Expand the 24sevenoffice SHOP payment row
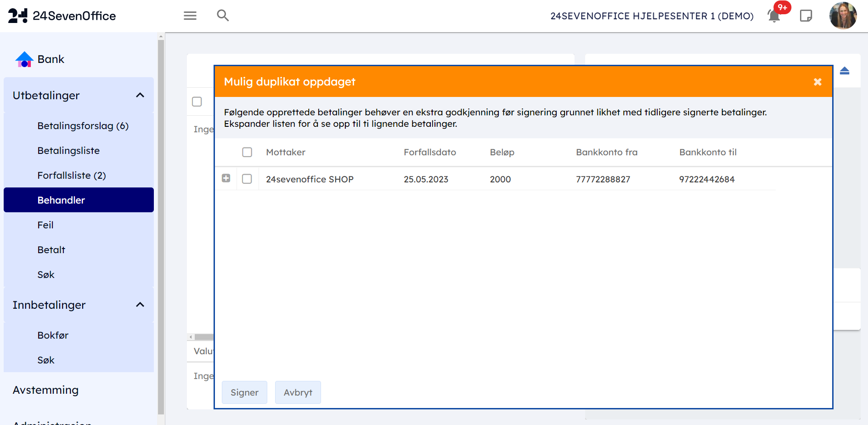This screenshot has width=868, height=425. point(226,178)
